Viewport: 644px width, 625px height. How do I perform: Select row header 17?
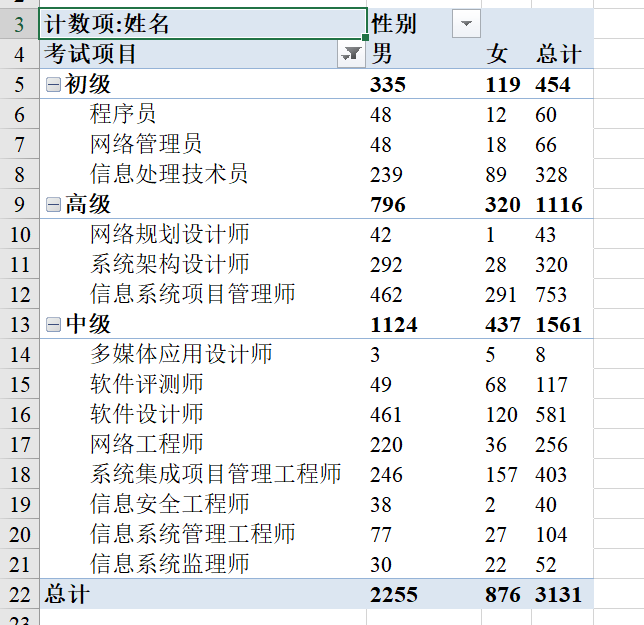coord(19,444)
